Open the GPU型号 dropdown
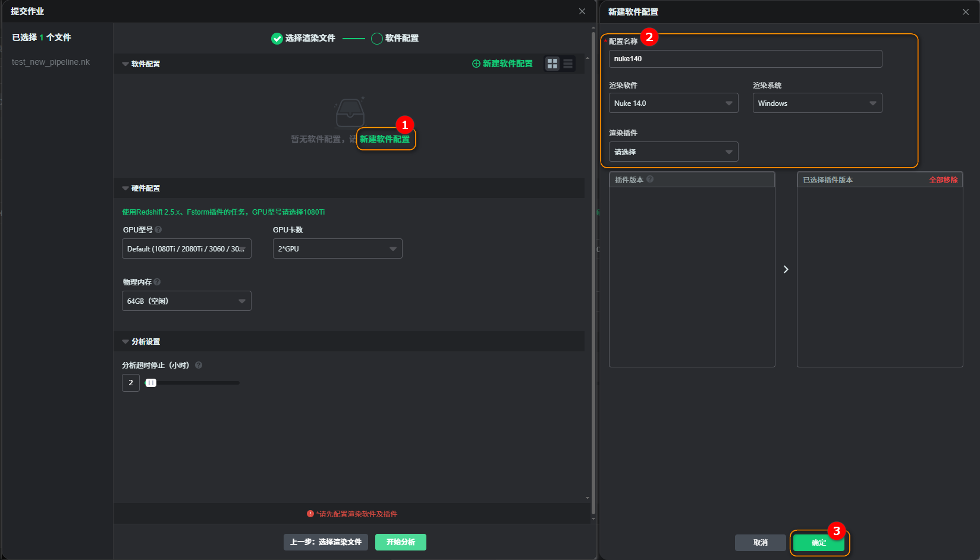980x560 pixels. pos(187,248)
